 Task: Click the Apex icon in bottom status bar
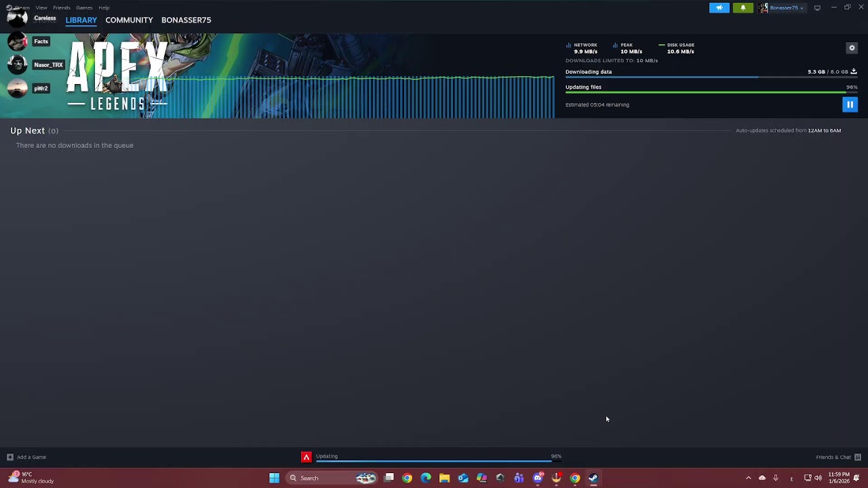[307, 457]
